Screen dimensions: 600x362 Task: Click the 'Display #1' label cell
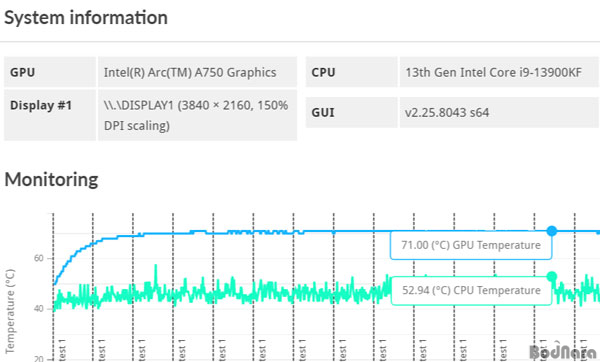point(50,115)
